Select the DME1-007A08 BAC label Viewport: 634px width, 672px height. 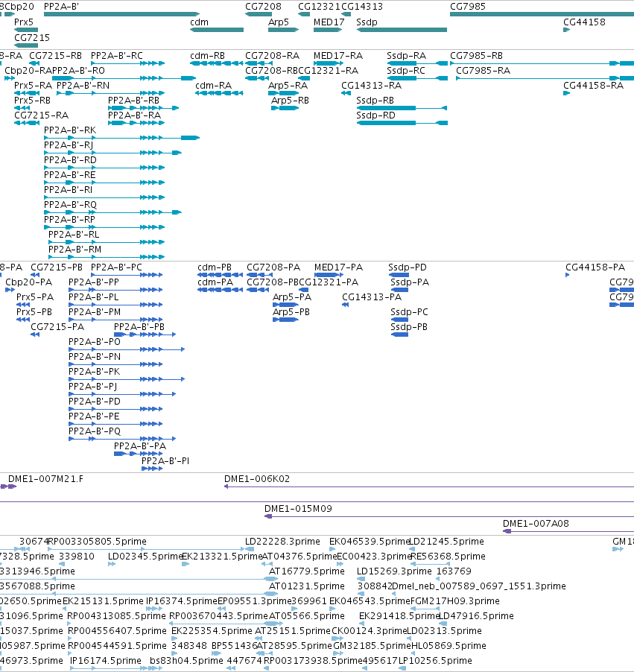pos(536,523)
